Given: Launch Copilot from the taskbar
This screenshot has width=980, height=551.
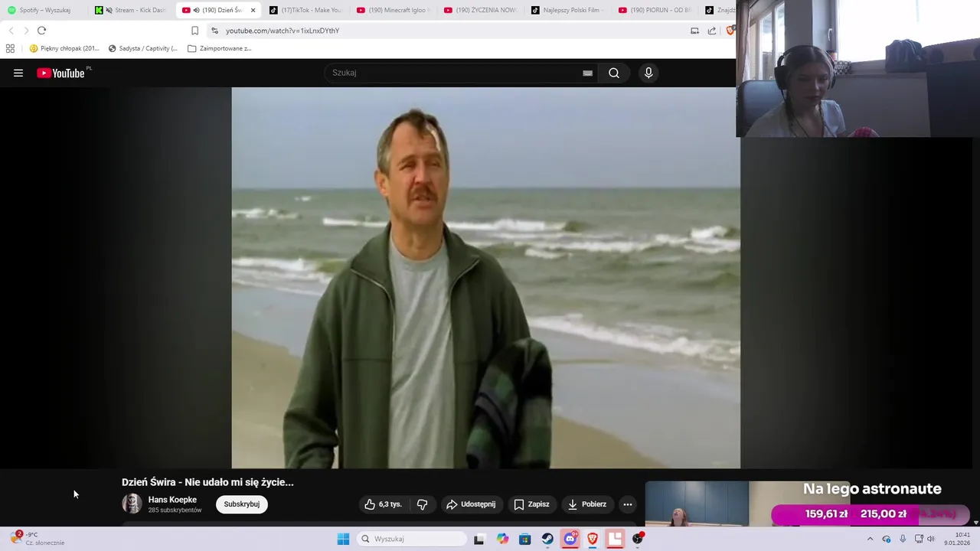Looking at the screenshot, I should (502, 539).
